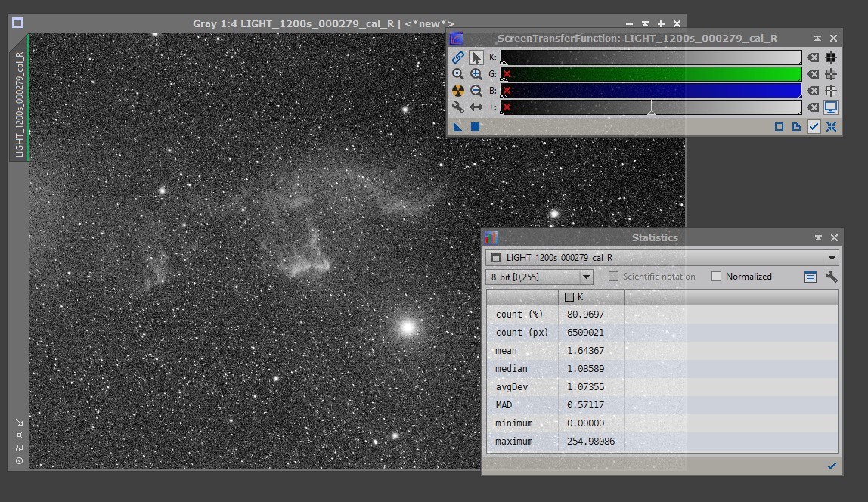This screenshot has width=868, height=502.
Task: Click the L channel midtones slider marker
Action: (651, 111)
